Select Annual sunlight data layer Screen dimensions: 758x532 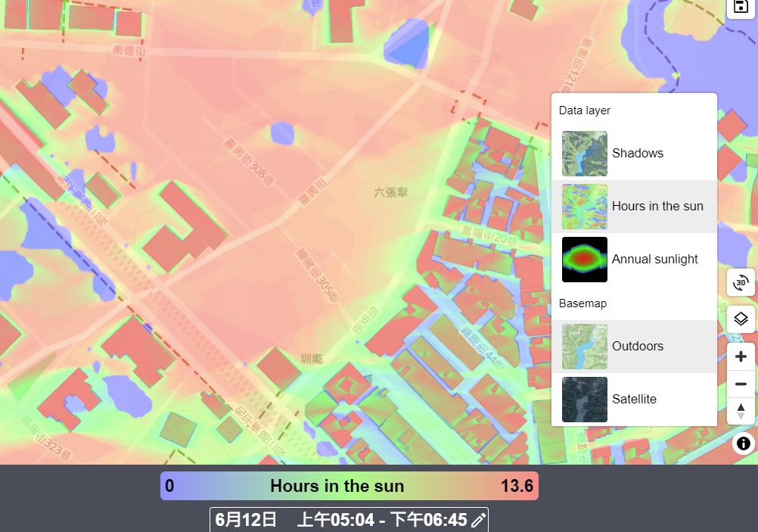[634, 260]
